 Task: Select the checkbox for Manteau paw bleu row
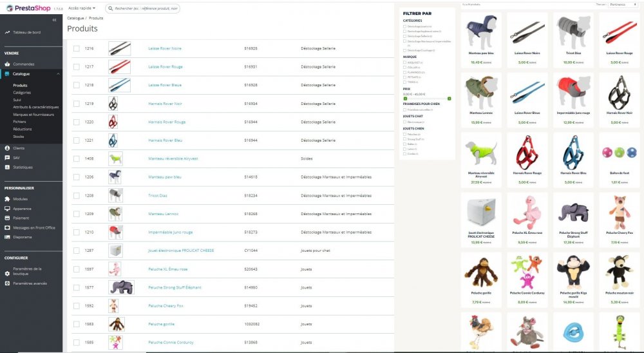77,177
